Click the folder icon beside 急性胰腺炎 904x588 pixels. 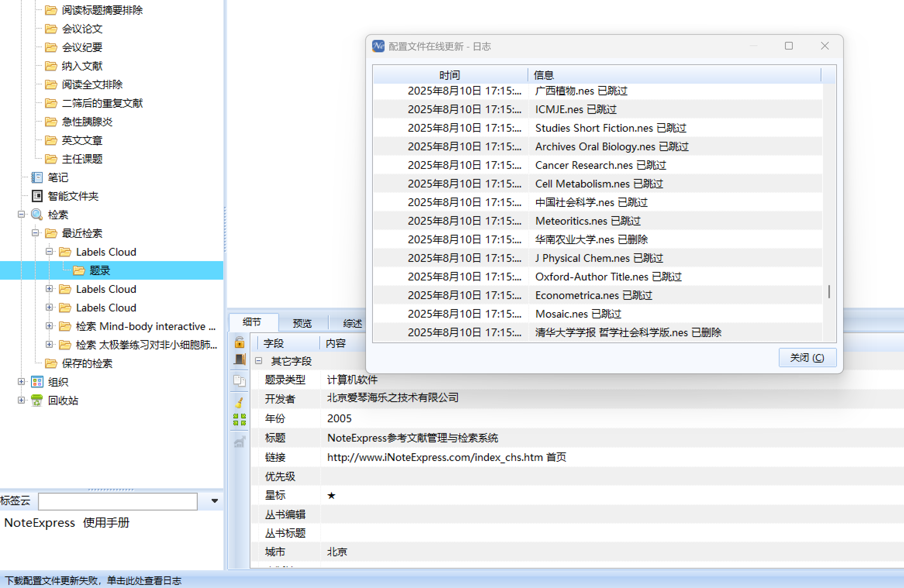pyautogui.click(x=51, y=122)
